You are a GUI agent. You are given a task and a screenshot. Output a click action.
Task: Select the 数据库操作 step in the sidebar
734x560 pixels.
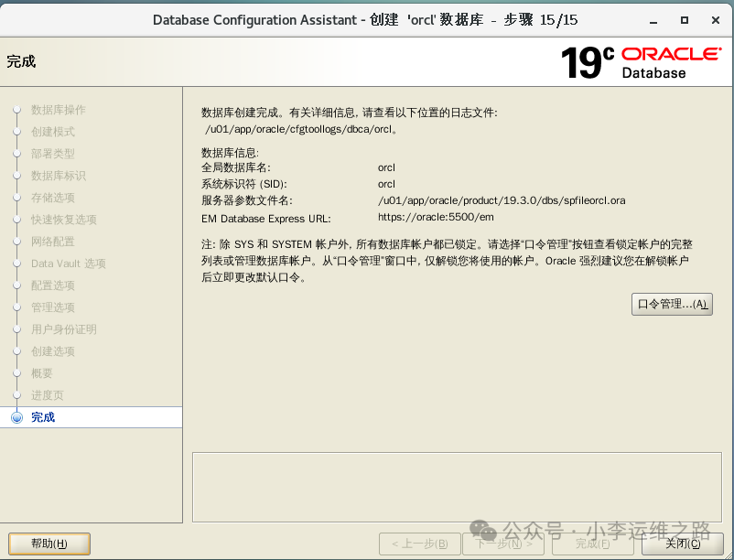[x=58, y=110]
